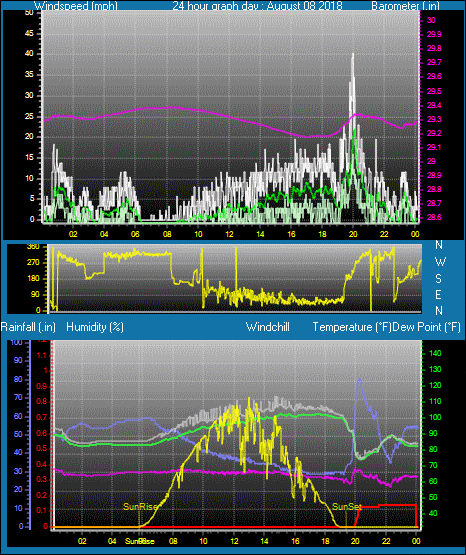Click rainfall axis value 0.5
Screen dimensions: 466x555
[42, 448]
